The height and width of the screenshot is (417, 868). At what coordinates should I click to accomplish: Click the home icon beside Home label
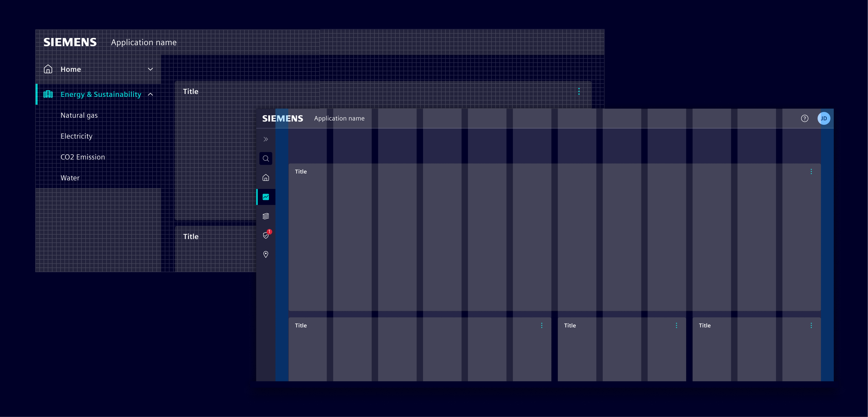tap(48, 69)
